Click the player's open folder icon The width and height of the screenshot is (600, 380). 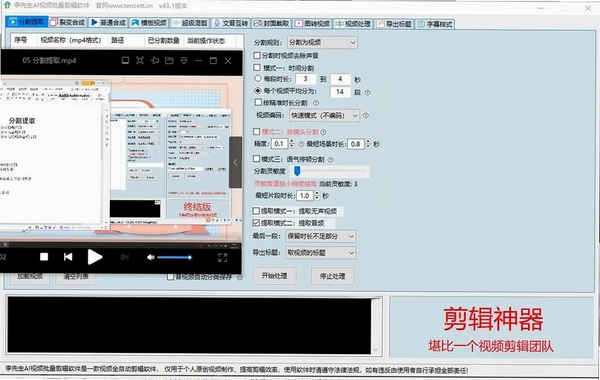tap(169, 60)
